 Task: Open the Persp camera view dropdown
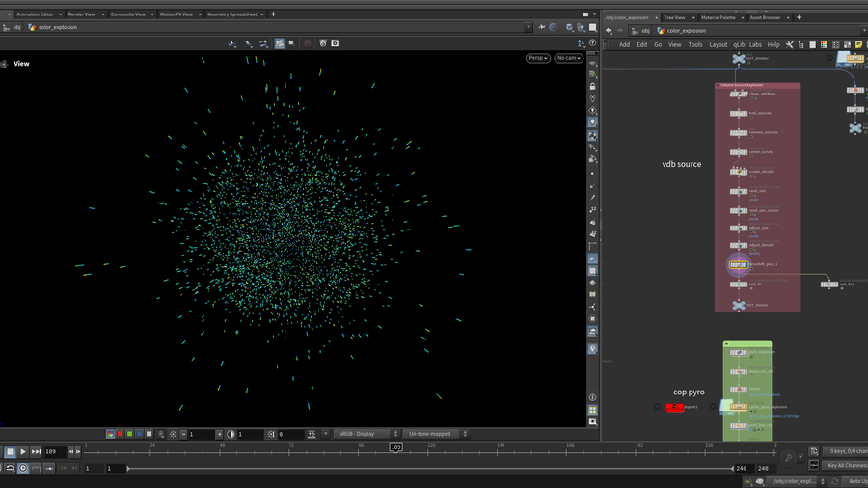[x=537, y=58]
